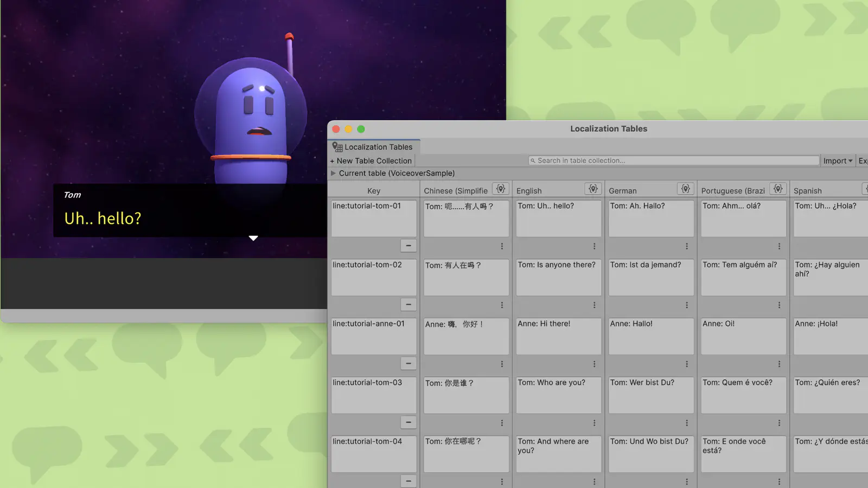
Task: Open the Import dropdown menu
Action: coord(837,161)
